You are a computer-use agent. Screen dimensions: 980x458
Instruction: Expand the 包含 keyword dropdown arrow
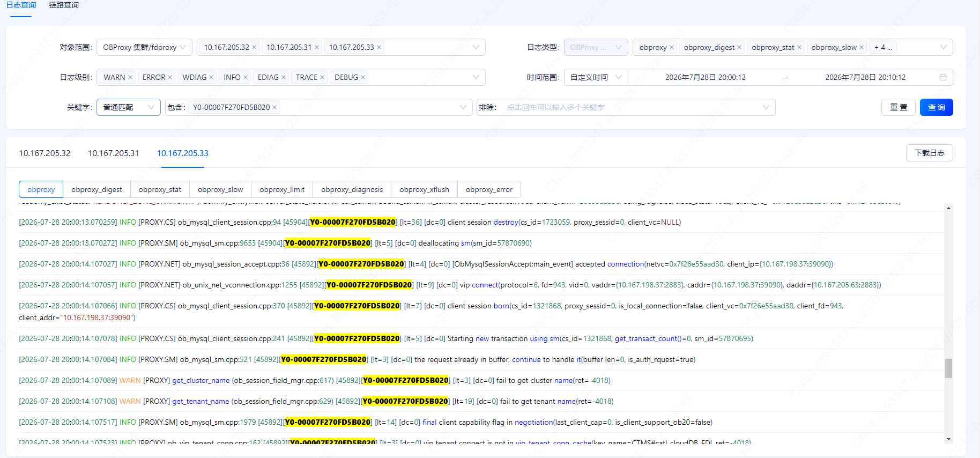click(x=463, y=107)
